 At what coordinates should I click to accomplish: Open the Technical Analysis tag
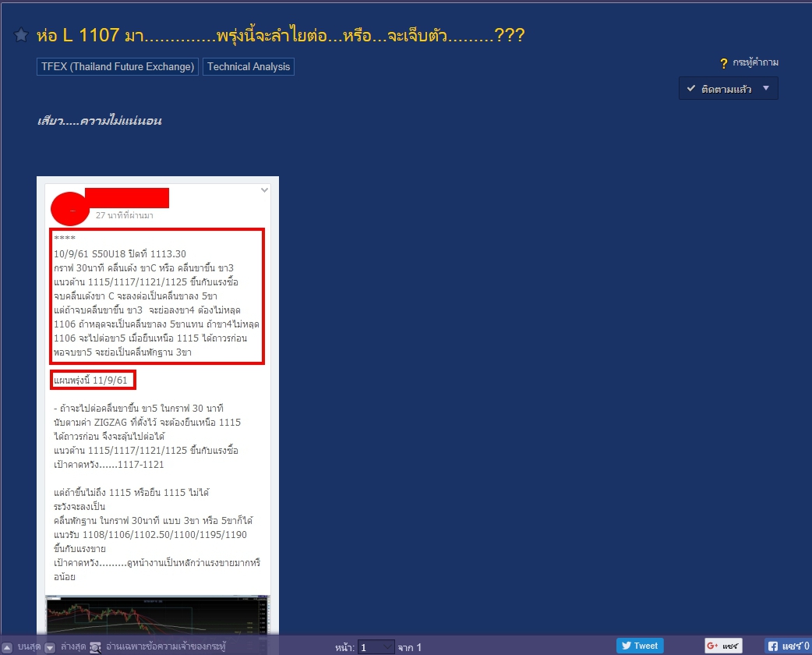[249, 66]
